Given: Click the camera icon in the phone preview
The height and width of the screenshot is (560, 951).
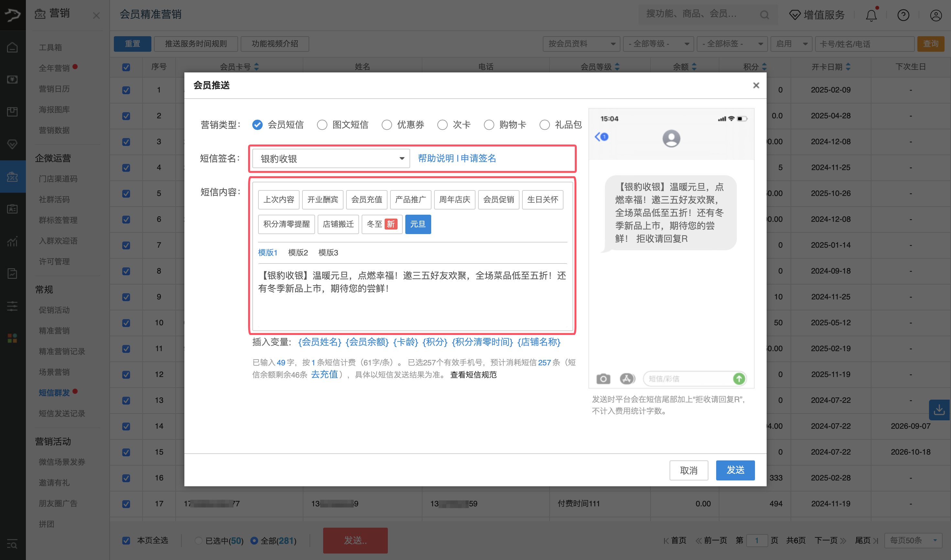Looking at the screenshot, I should tap(603, 379).
